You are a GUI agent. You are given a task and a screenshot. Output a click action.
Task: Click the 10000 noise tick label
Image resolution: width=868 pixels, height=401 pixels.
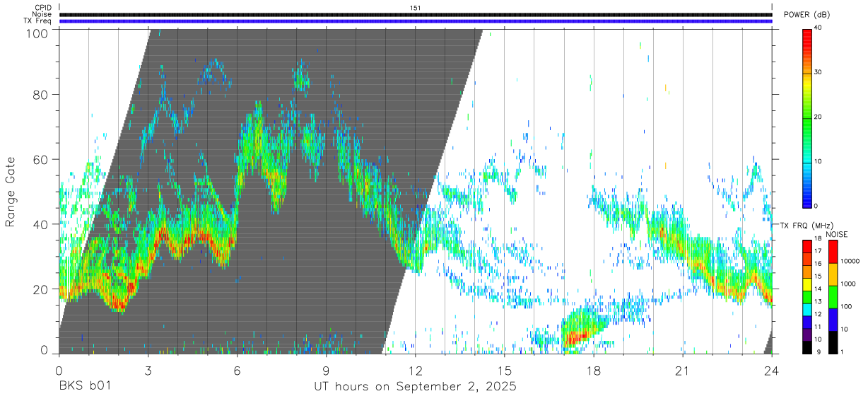pyautogui.click(x=850, y=261)
